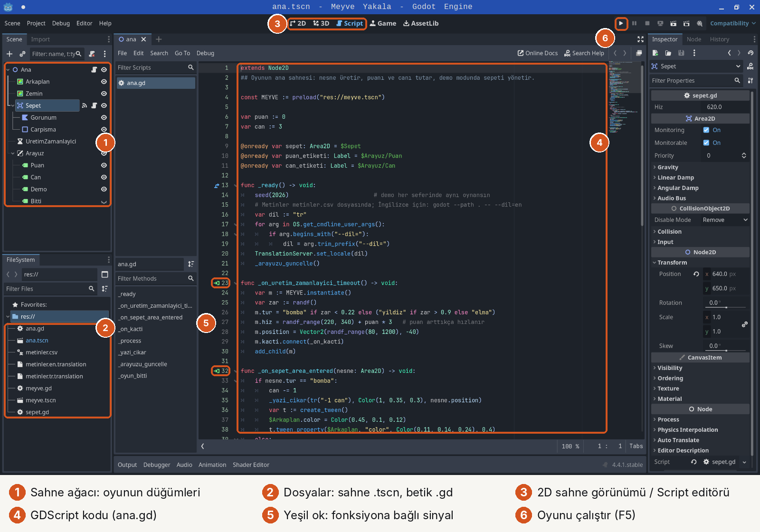Image resolution: width=760 pixels, height=532 pixels.
Task: Attach a script using the Scene dock toolbar
Action: pos(92,54)
